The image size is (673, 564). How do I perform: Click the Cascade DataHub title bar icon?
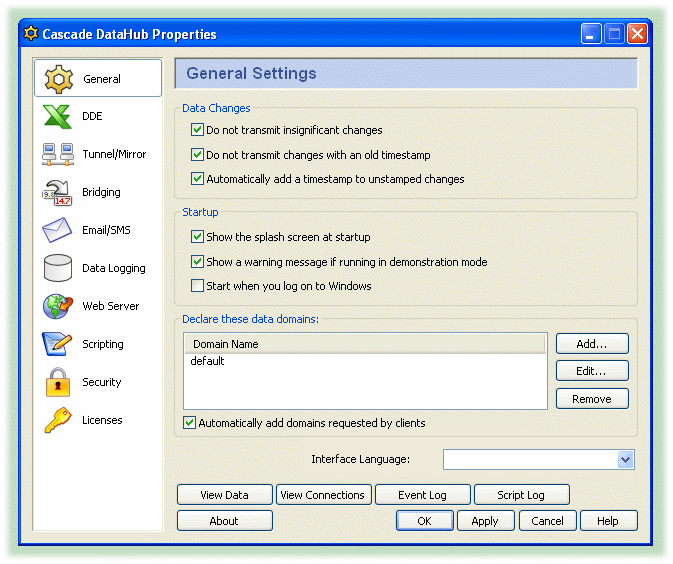point(31,33)
